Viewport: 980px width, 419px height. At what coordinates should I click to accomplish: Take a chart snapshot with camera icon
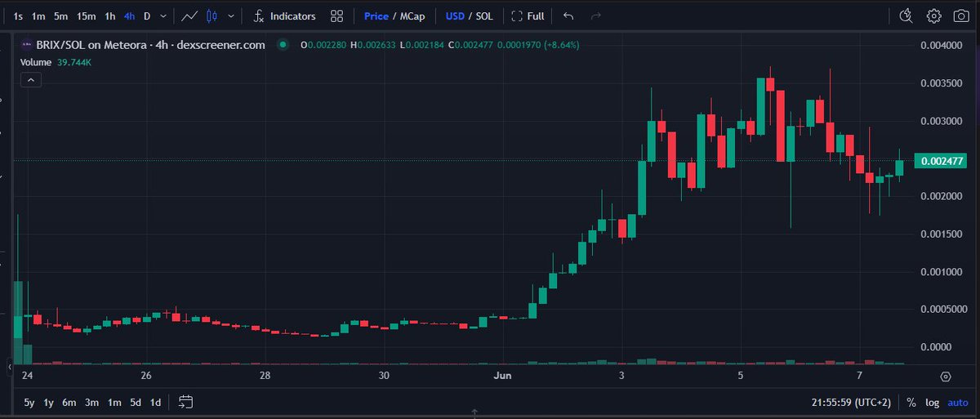coord(960,16)
